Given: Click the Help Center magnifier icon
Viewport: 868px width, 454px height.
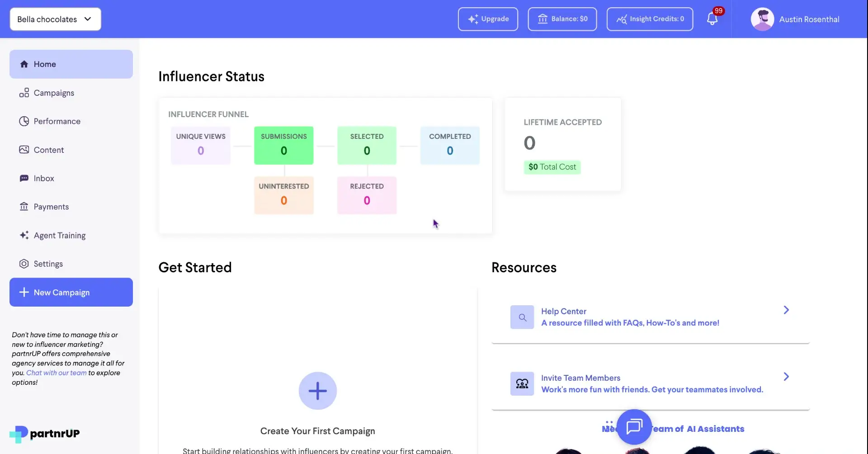Looking at the screenshot, I should pyautogui.click(x=522, y=317).
